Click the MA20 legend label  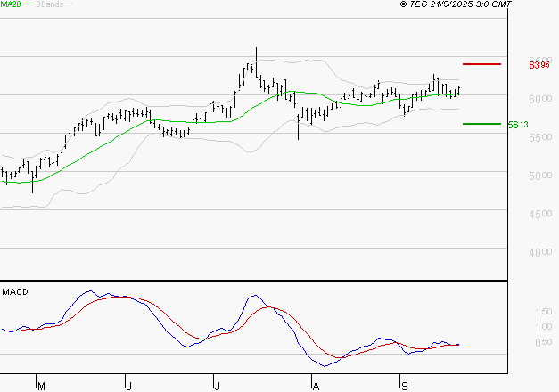[x=11, y=4]
